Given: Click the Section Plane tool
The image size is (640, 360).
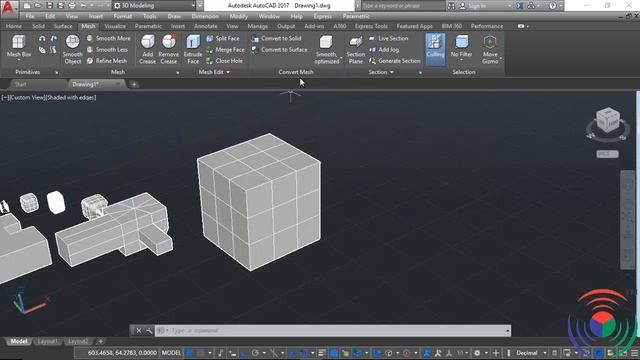Looking at the screenshot, I should coord(356,49).
